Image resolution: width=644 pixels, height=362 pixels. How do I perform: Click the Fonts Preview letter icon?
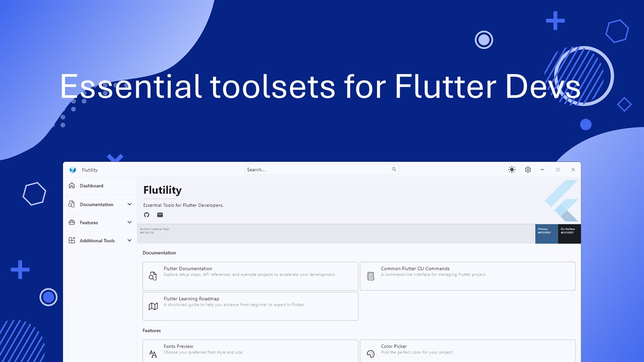tap(152, 354)
